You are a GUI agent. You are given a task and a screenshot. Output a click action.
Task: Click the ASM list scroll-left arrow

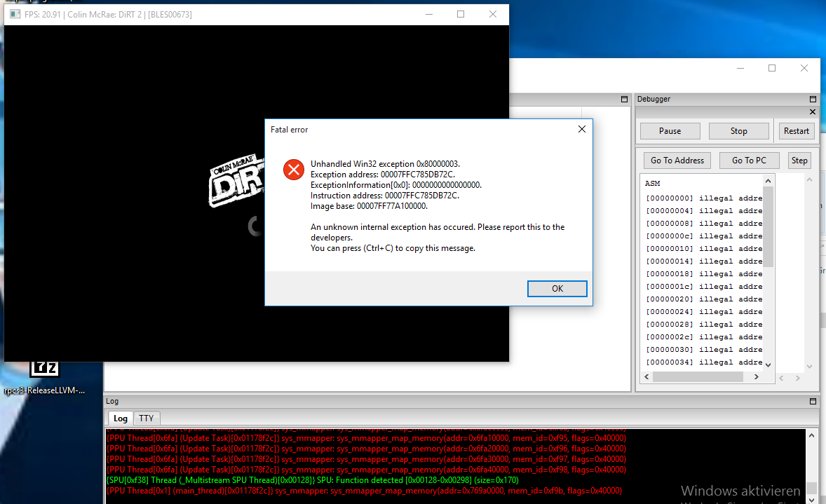coord(647,377)
